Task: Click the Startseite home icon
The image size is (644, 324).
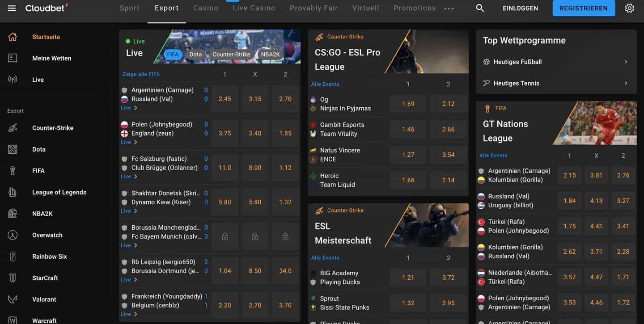Action: (x=13, y=37)
